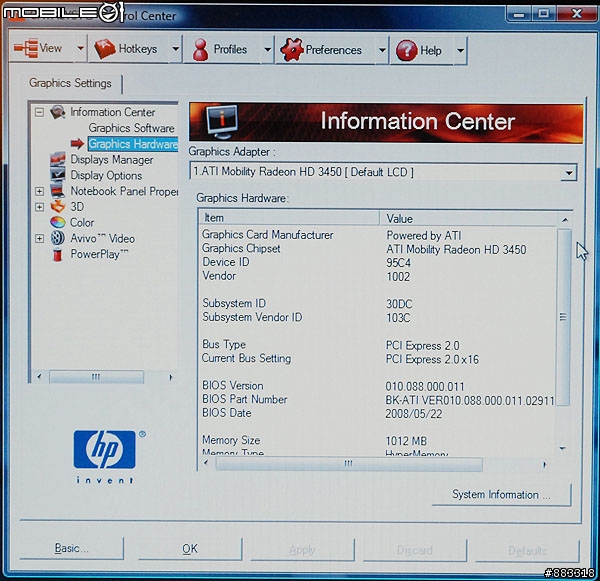Click the Graphics Chipset row label
The image size is (600, 581).
(241, 248)
